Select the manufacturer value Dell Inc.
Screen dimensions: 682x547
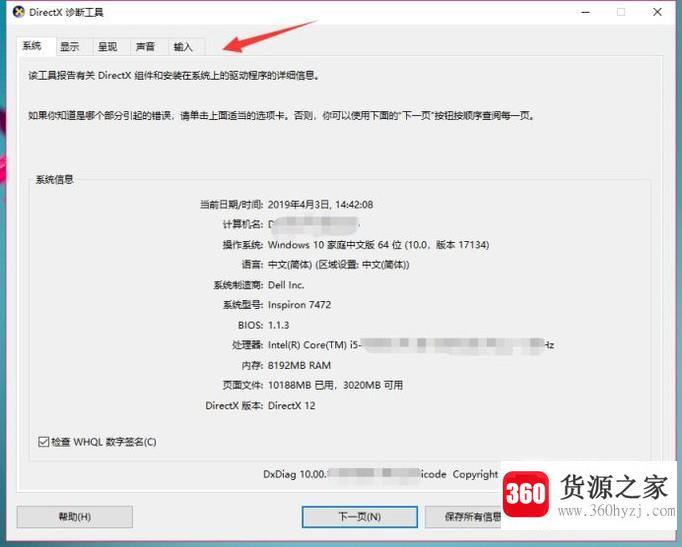(x=286, y=285)
